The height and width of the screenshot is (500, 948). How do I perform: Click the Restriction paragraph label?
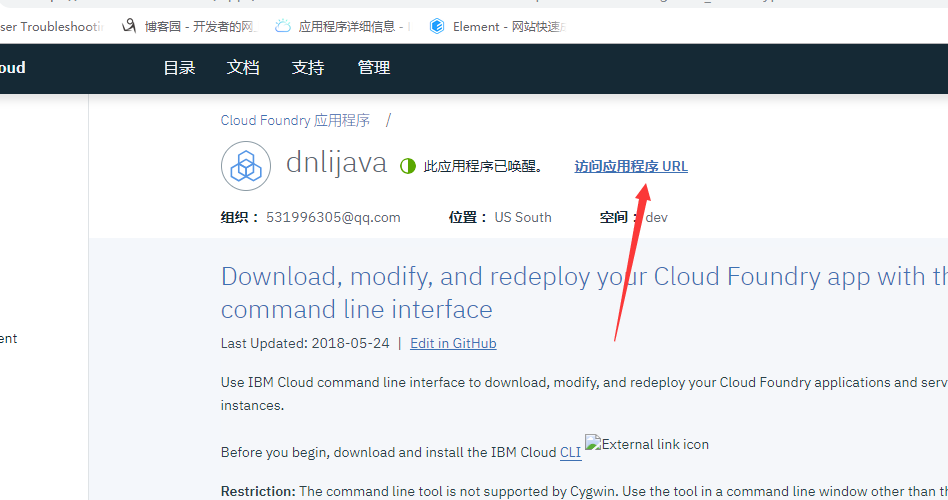(x=258, y=492)
